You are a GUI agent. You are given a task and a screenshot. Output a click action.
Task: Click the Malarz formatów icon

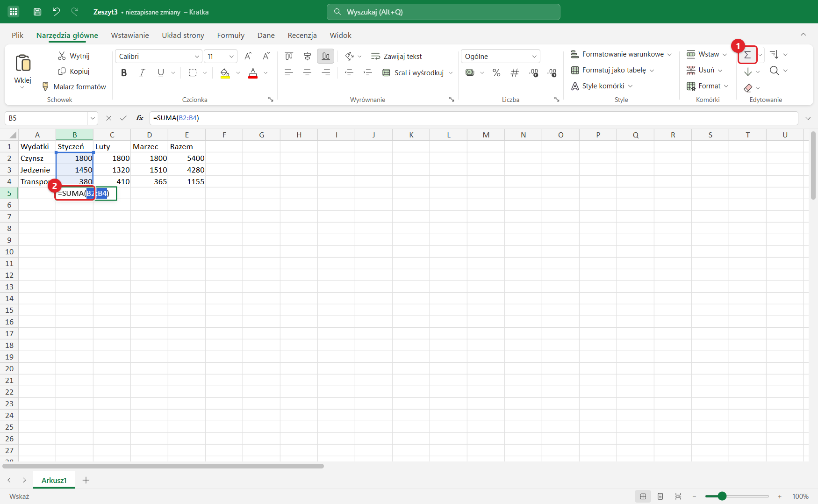pyautogui.click(x=45, y=86)
